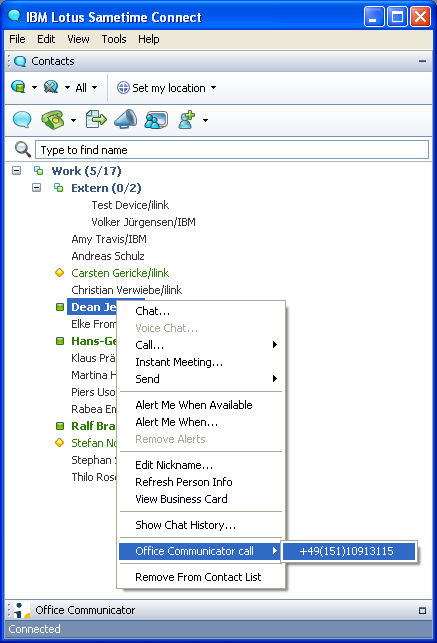Image resolution: width=437 pixels, height=643 pixels.
Task: Click the Extern (0/2) group label
Action: (x=106, y=188)
